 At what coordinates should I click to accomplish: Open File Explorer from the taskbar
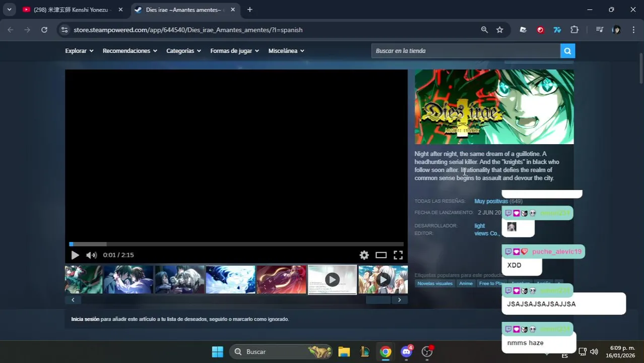(x=344, y=352)
